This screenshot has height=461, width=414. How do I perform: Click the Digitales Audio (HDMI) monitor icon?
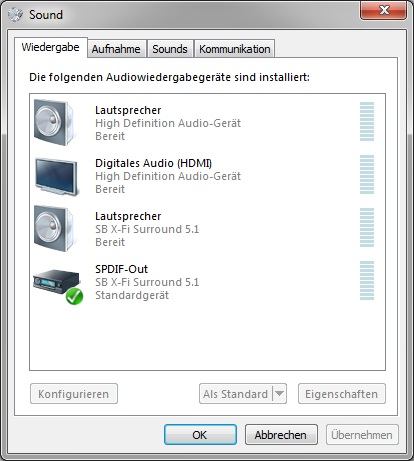point(57,177)
